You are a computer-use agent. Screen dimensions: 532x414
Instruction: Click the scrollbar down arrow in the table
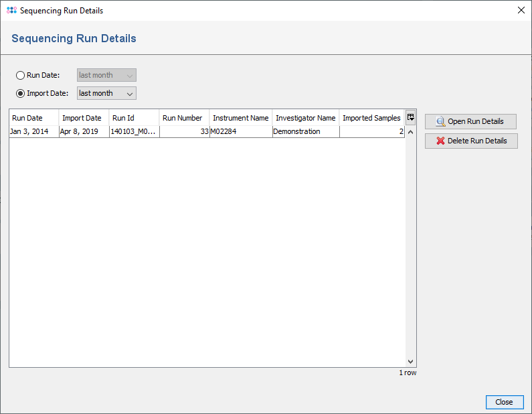411,361
